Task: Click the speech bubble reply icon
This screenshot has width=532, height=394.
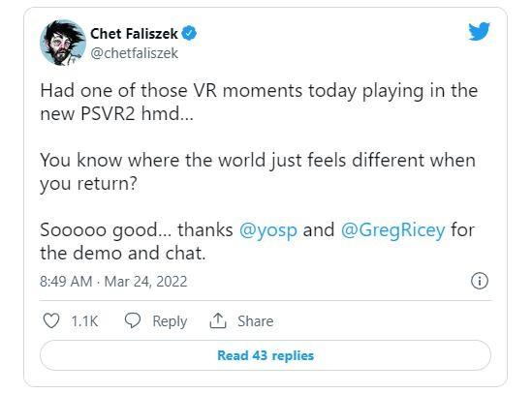Action: (133, 320)
